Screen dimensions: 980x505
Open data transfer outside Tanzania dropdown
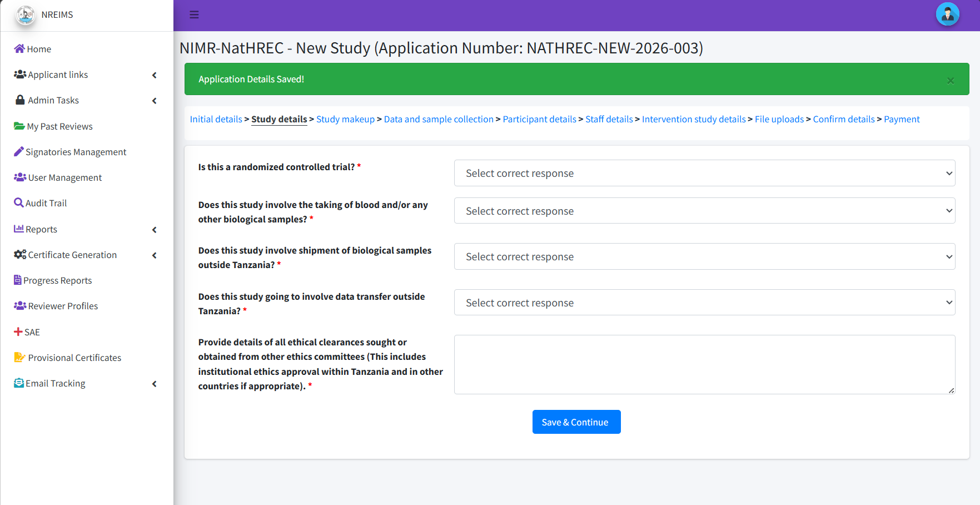coord(704,303)
